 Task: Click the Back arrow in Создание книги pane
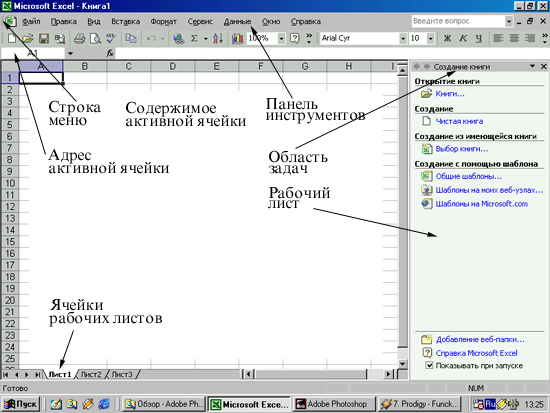[x=416, y=66]
